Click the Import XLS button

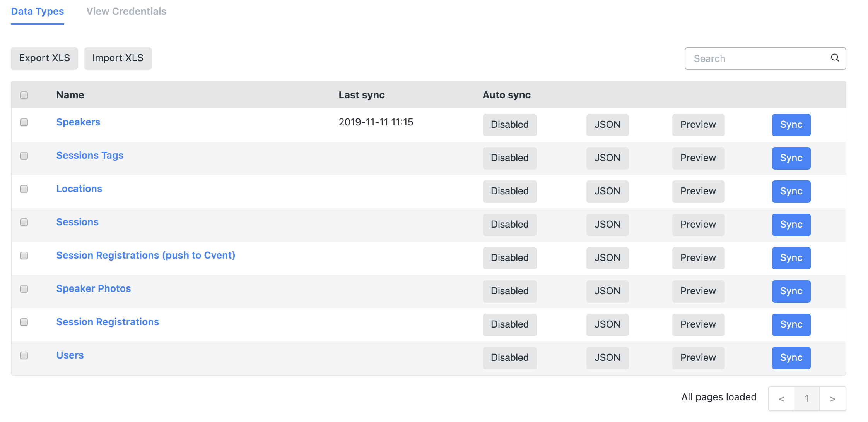tap(118, 58)
